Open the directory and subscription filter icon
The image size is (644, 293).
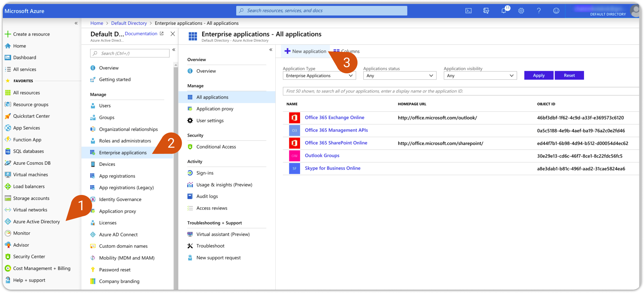(x=486, y=11)
